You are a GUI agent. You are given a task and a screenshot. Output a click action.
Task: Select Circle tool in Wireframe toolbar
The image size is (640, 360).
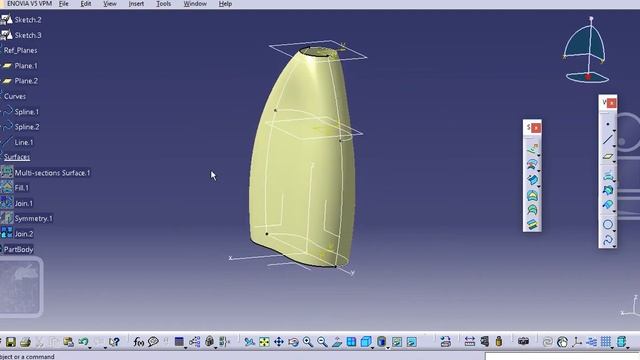608,224
